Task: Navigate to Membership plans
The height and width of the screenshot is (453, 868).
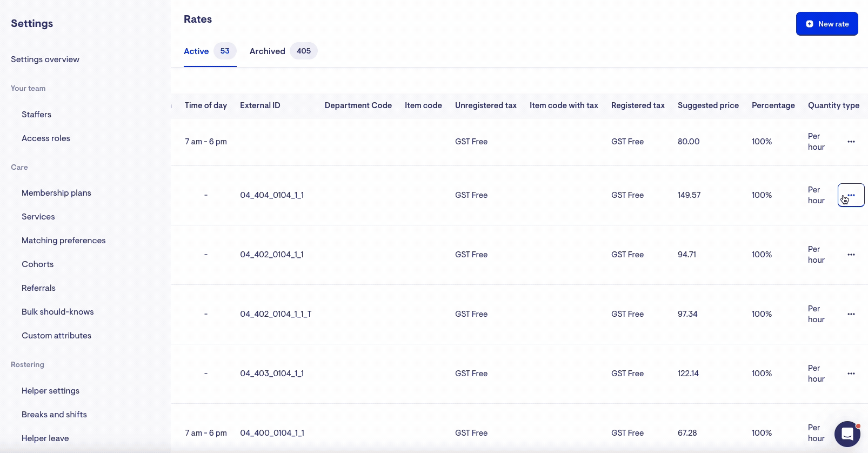Action: coord(56,193)
